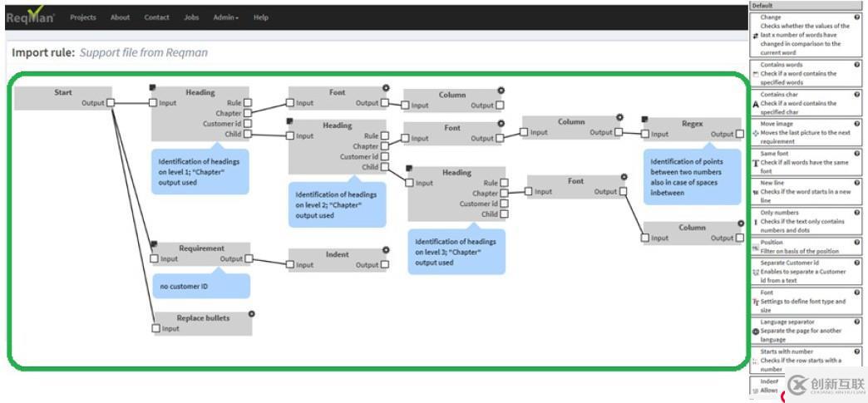Select the Replace bullets node header
Image resolution: width=868 pixels, height=403 pixels.
[203, 317]
